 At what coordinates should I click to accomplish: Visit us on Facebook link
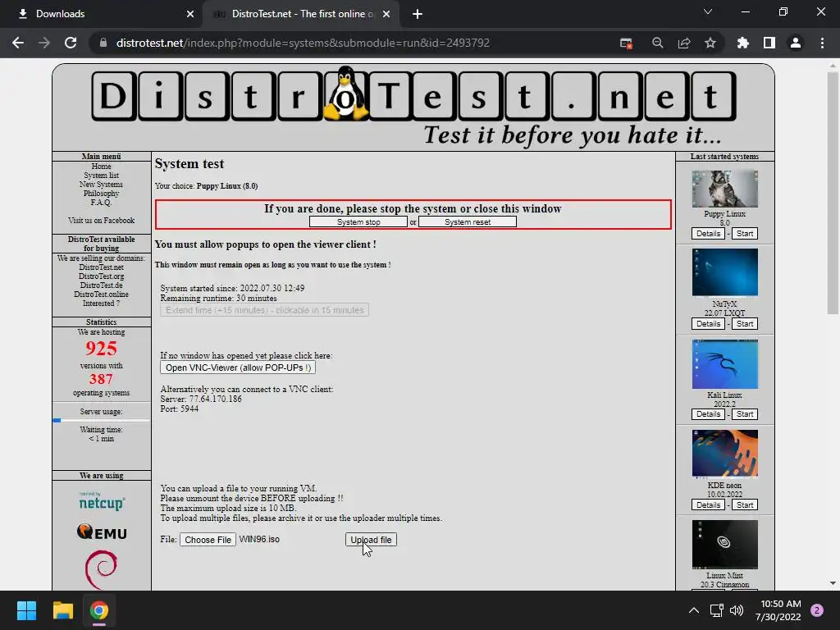click(101, 220)
